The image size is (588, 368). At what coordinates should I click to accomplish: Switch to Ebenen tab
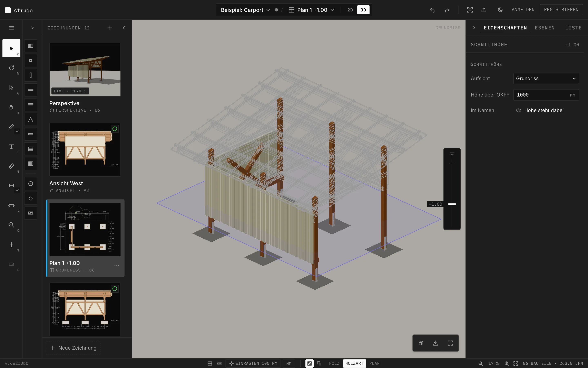[x=545, y=28]
